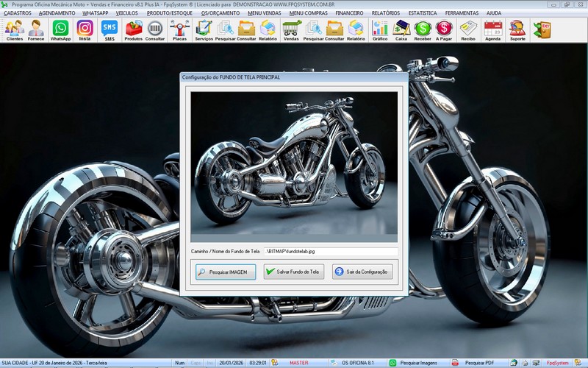Image resolution: width=588 pixels, height=368 pixels.
Task: Open the Recibo receipt icon
Action: (x=468, y=30)
